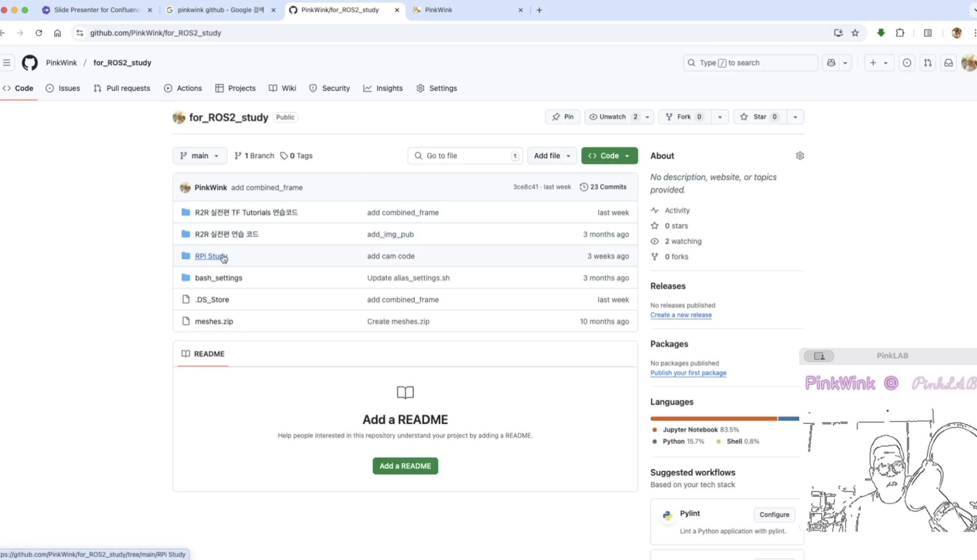Viewport: 977px width, 560px height.
Task: Click the languages color bar
Action: (724, 419)
